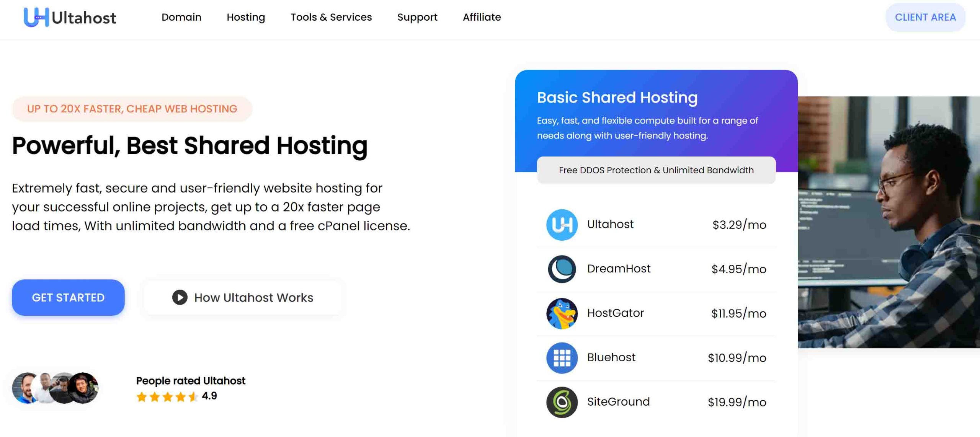Click the Powerful, Best Shared Hosting headline
Image resolution: width=980 pixels, height=437 pixels.
point(189,146)
